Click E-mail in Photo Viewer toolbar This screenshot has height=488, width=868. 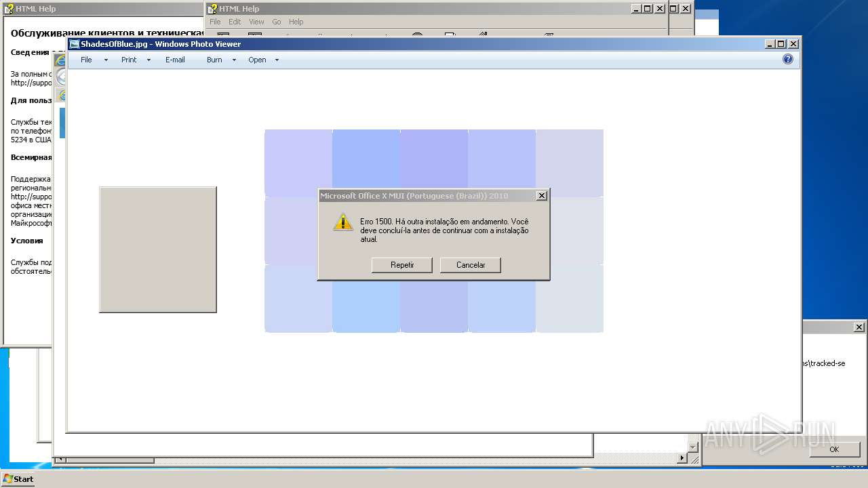point(175,60)
